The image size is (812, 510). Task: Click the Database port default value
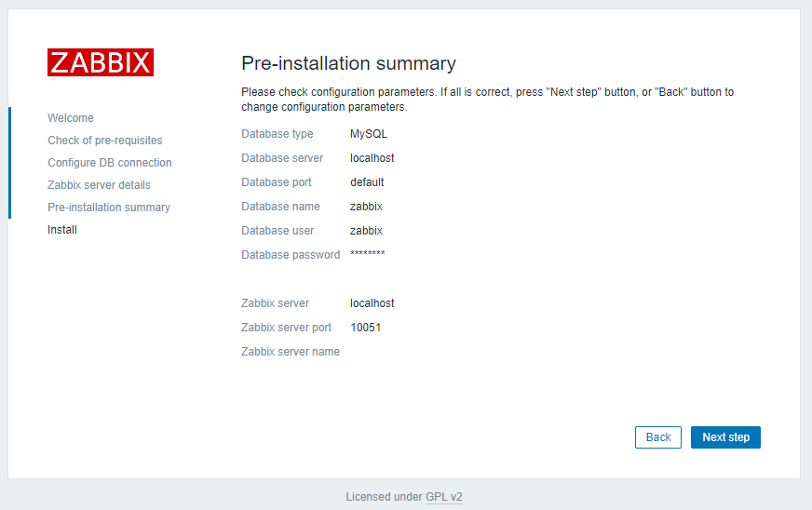pyautogui.click(x=367, y=182)
